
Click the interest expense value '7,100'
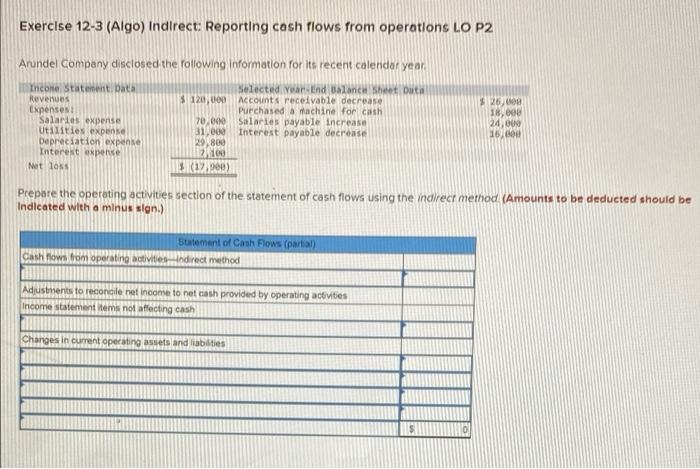click(x=213, y=153)
